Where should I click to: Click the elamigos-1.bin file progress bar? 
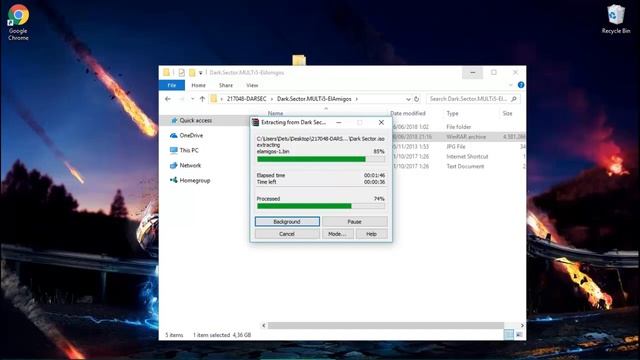coord(321,159)
